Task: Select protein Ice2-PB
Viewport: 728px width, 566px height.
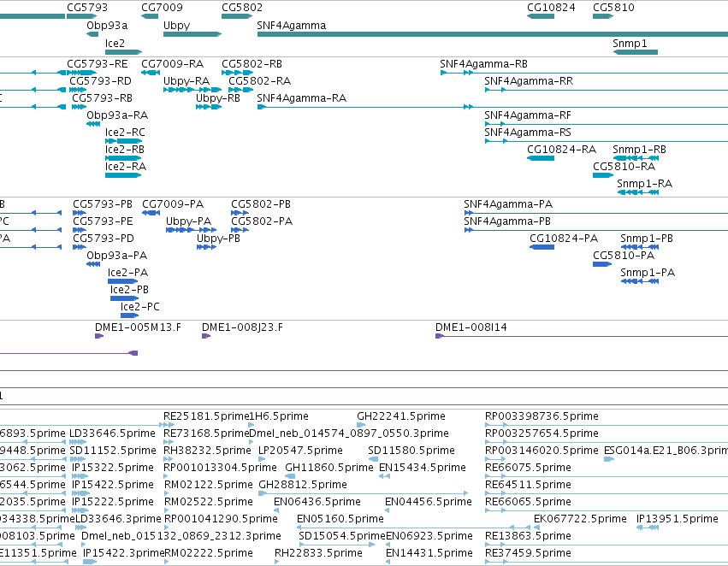Action: (x=129, y=290)
